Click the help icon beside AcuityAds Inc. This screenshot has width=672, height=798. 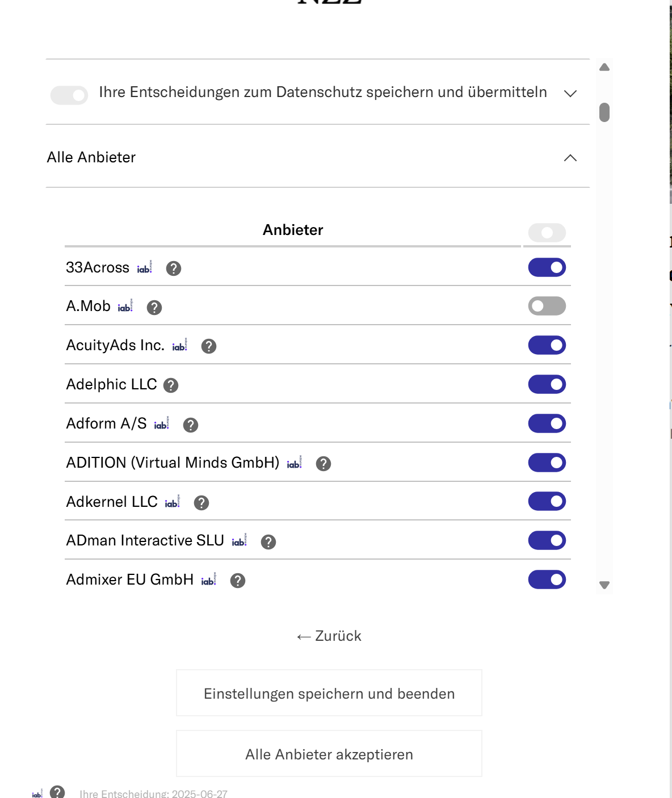[x=209, y=346]
